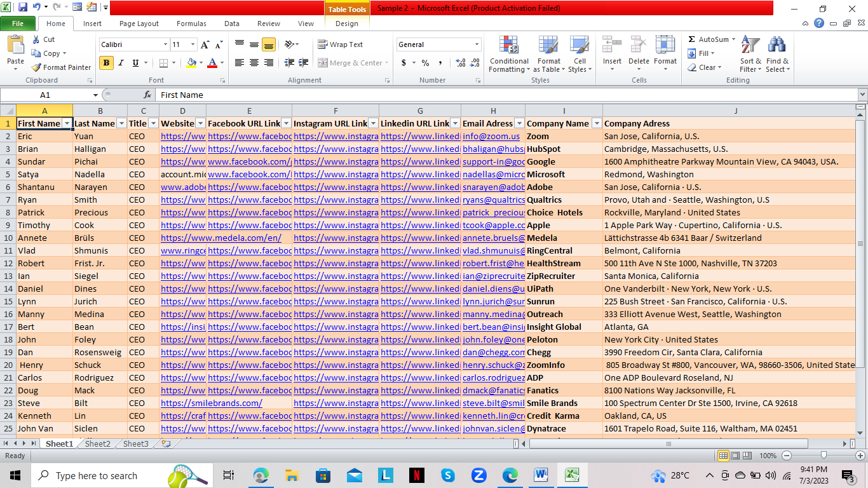Switch to the Sheet3 tab
Image resolution: width=868 pixels, height=488 pixels.
coord(136,444)
